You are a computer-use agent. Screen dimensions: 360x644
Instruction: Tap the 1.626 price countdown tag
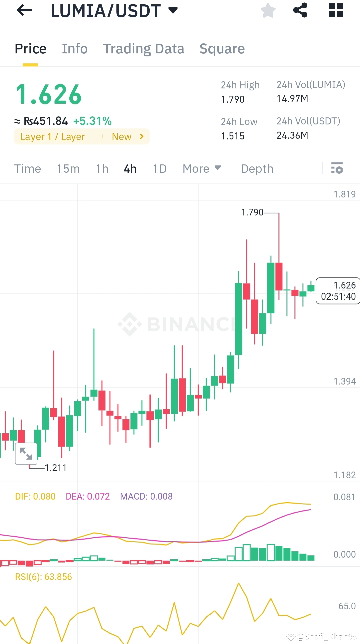338,291
